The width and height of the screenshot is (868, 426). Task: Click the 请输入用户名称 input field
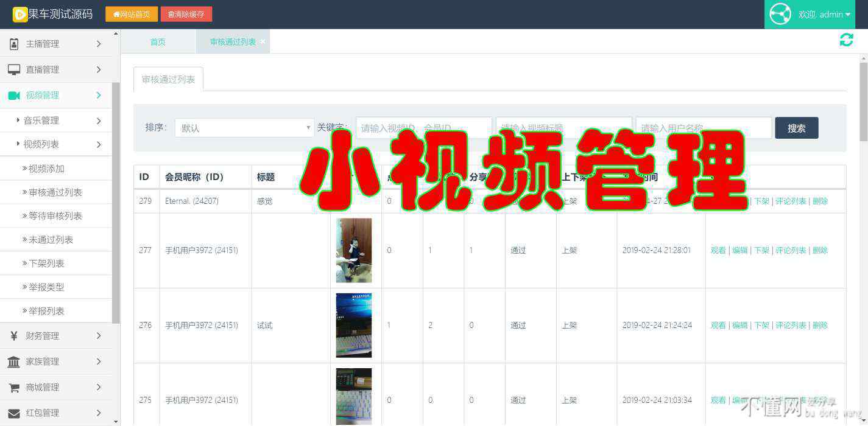click(x=704, y=128)
